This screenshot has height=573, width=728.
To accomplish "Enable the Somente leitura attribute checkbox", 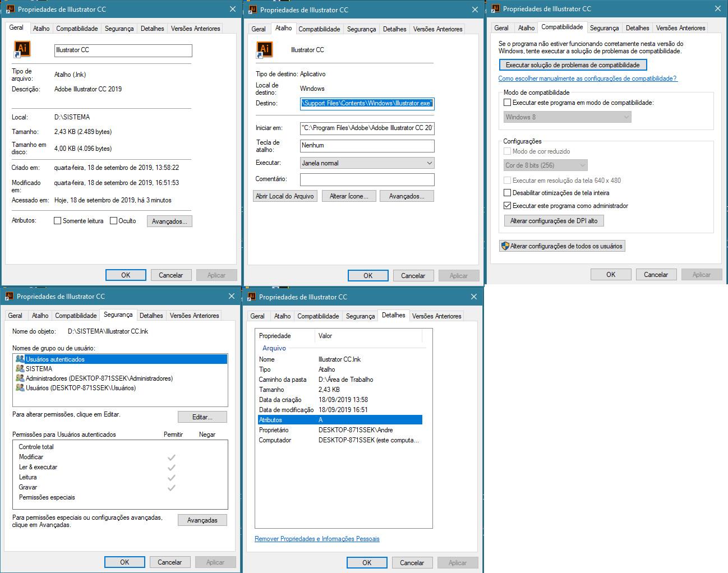I will (57, 221).
